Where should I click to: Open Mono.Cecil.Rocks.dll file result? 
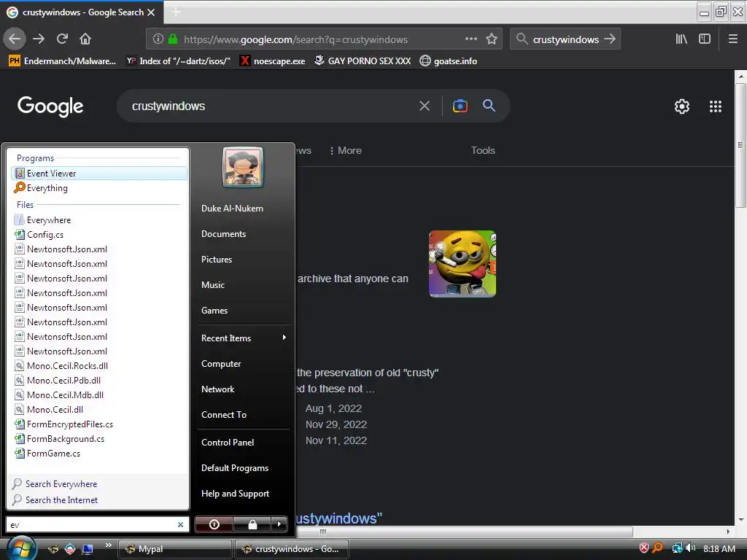coord(99,366)
